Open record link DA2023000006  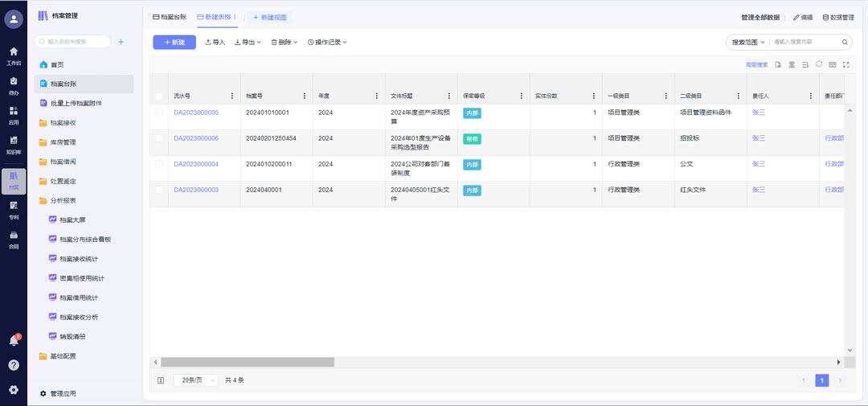point(196,138)
